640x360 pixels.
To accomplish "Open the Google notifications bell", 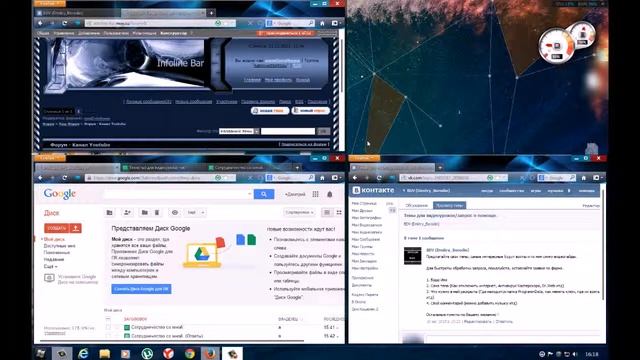I will tap(330, 194).
